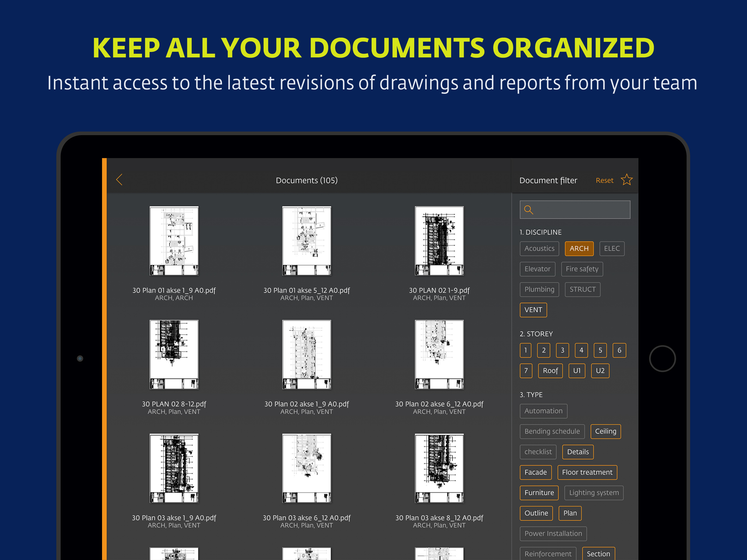747x560 pixels.
Task: Click the back arrow in Documents header
Action: point(119,180)
